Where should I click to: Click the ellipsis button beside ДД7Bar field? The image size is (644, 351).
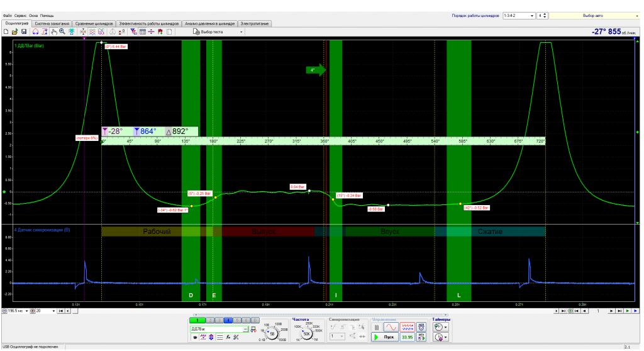coord(246,329)
